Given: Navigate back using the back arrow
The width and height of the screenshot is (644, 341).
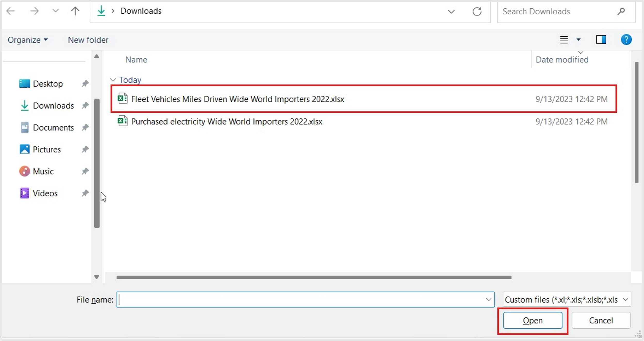Looking at the screenshot, I should tap(10, 11).
